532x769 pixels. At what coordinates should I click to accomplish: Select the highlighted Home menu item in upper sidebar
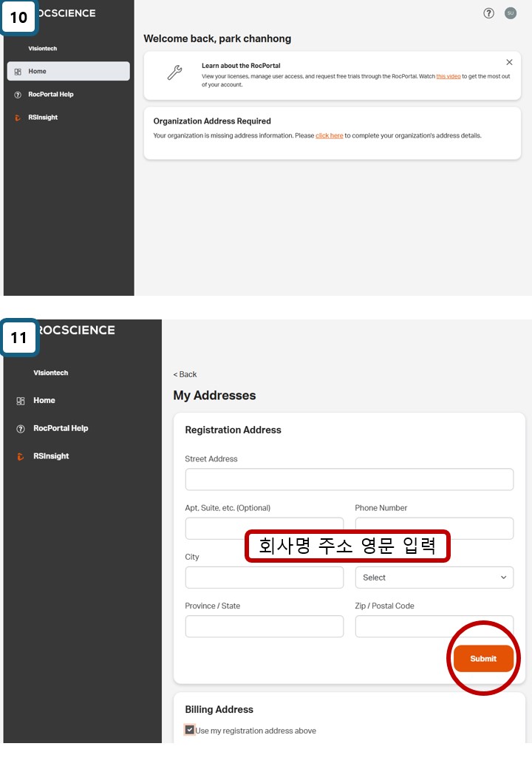coord(68,71)
